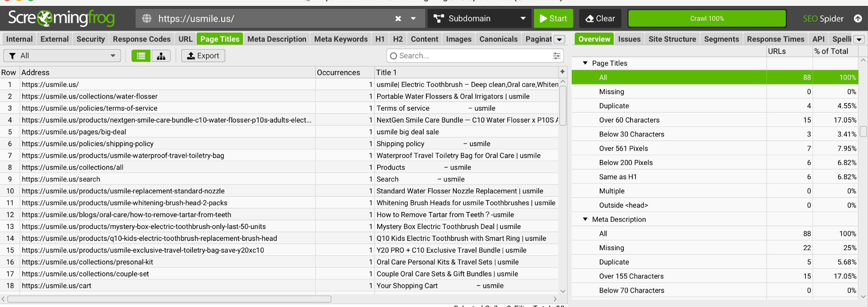868x307 pixels.
Task: Sort by the URLs column in overview
Action: click(789, 51)
